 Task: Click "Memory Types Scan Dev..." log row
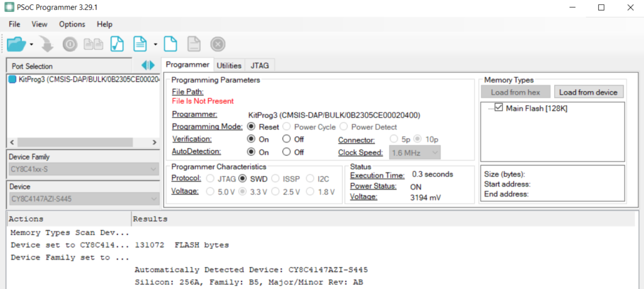[70, 232]
